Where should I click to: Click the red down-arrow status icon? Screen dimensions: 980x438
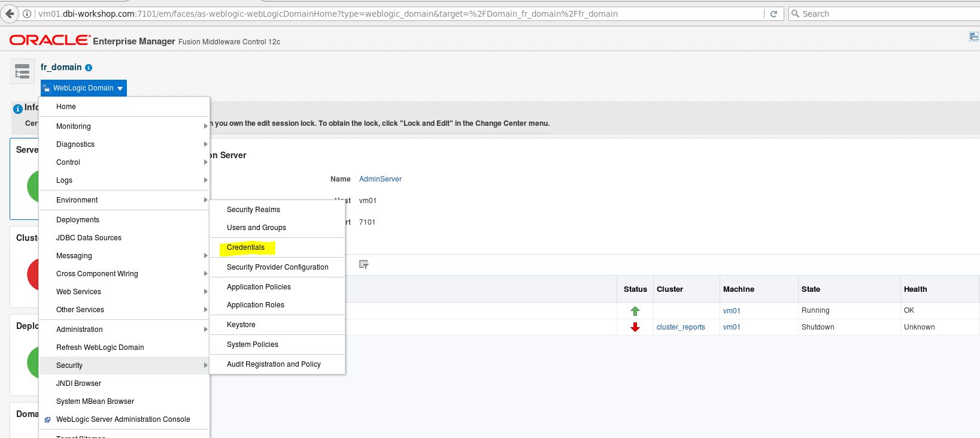[635, 327]
